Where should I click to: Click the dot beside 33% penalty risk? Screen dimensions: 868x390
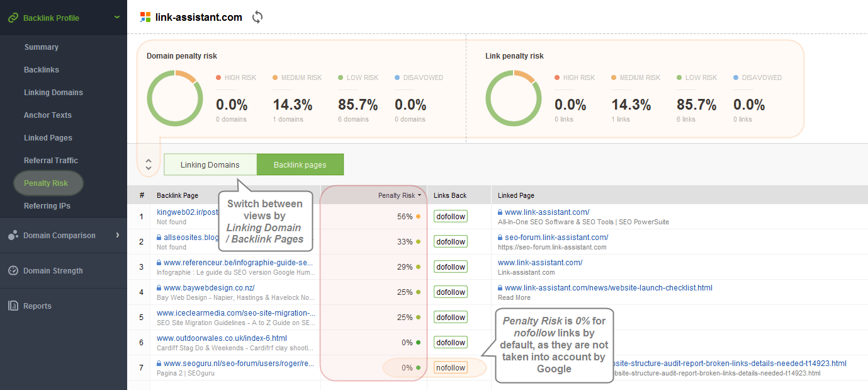pyautogui.click(x=419, y=242)
